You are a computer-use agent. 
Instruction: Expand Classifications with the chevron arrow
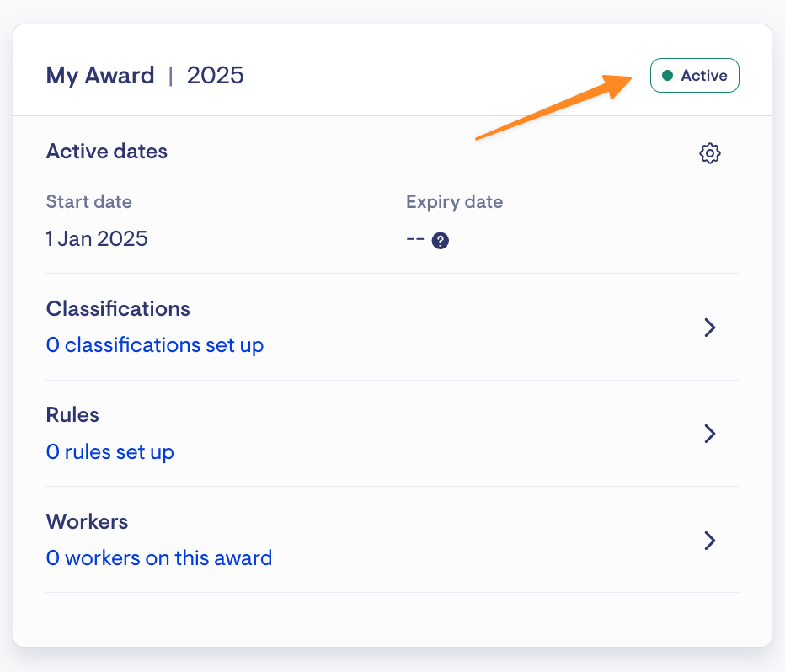(x=709, y=328)
